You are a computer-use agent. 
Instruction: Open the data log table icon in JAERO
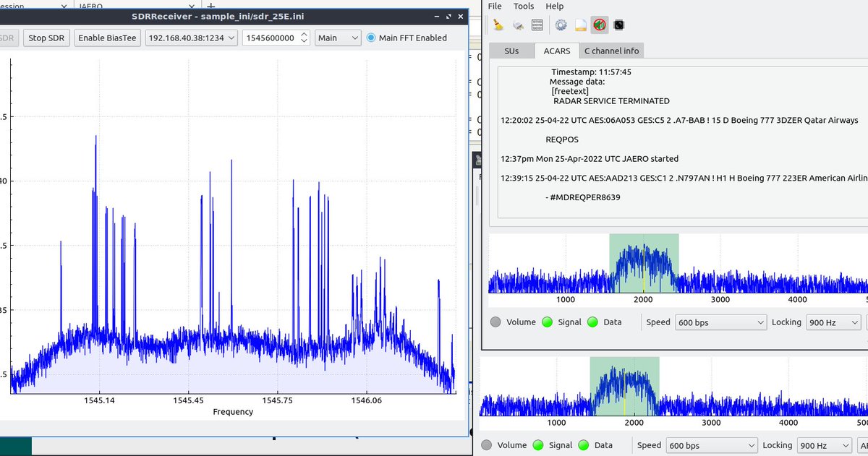[537, 25]
